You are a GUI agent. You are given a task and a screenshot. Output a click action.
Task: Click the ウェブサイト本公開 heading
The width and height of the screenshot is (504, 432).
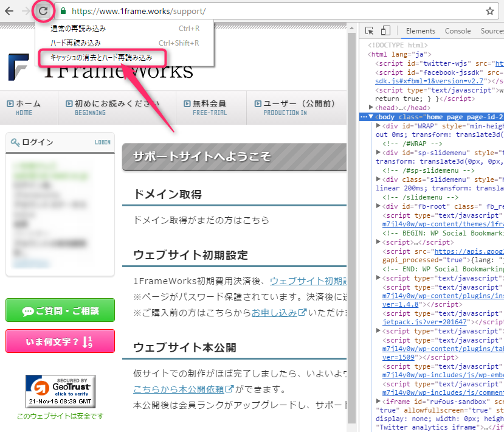[185, 347]
